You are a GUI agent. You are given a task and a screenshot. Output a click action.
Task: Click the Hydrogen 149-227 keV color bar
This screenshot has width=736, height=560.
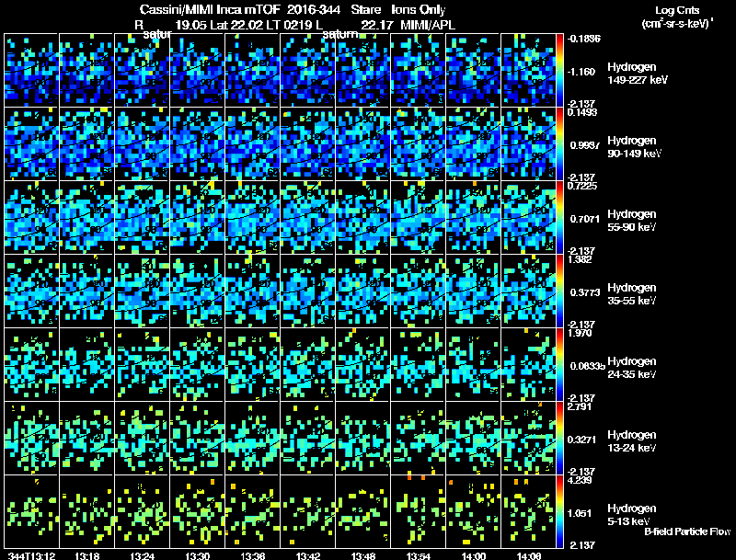point(559,71)
